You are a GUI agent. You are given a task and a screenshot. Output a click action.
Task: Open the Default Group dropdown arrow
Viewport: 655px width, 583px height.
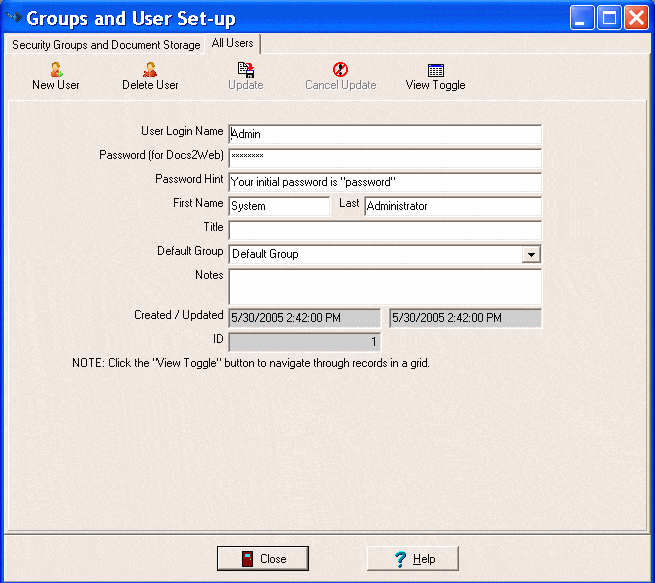(531, 255)
